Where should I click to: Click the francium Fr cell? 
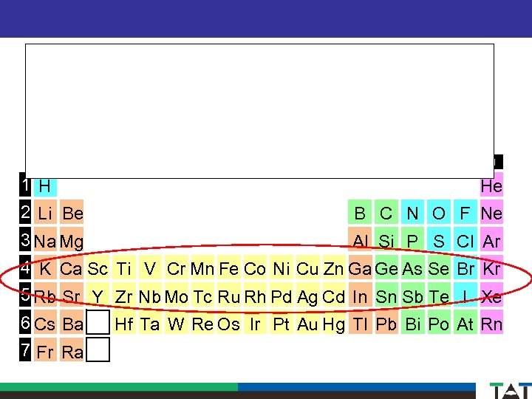click(45, 349)
